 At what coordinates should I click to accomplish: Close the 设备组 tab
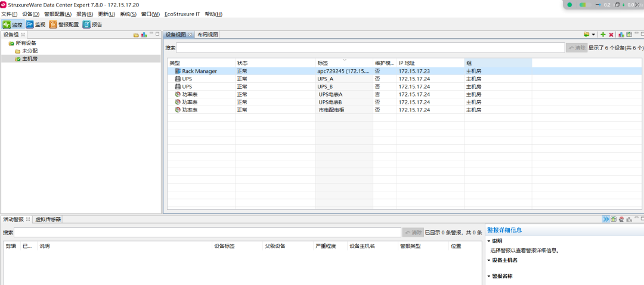(23, 35)
